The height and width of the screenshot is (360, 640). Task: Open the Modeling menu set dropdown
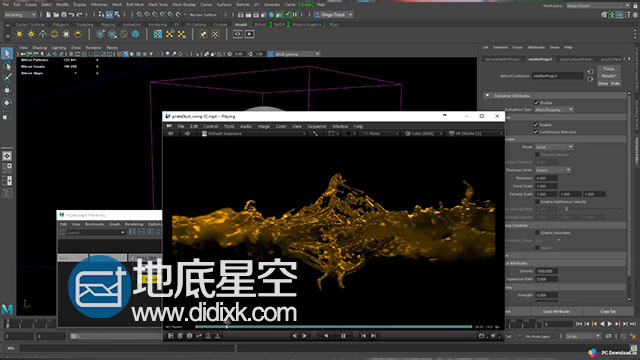20,15
